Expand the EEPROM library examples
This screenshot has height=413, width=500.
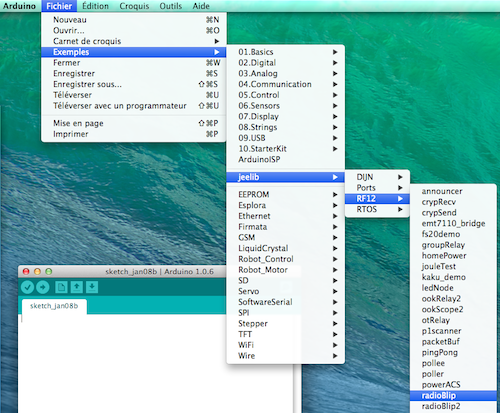click(x=286, y=194)
